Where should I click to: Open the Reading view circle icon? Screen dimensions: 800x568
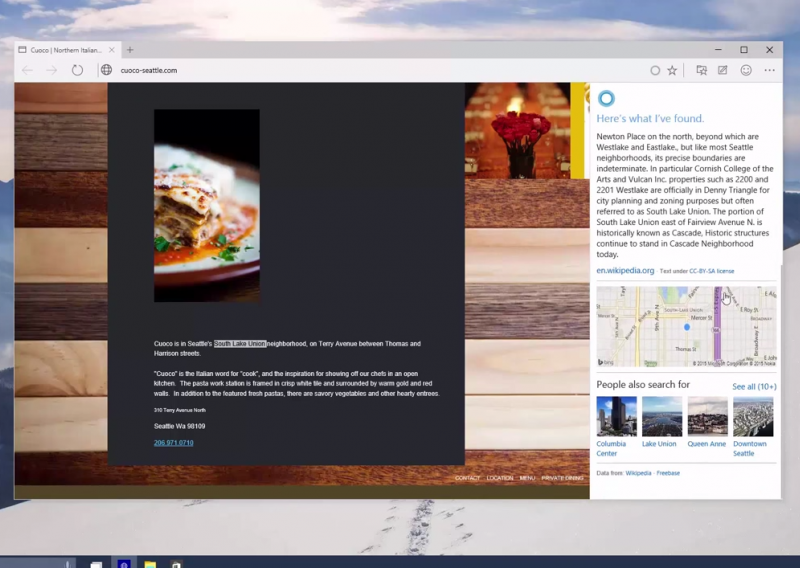pyautogui.click(x=655, y=70)
